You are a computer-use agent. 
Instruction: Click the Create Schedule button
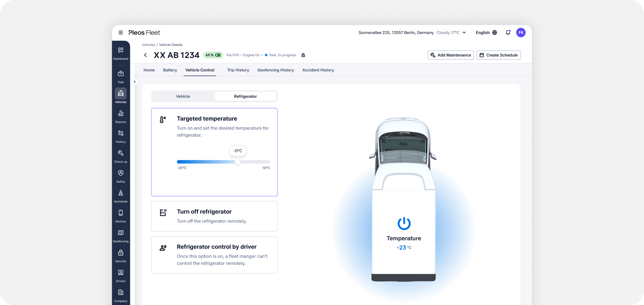pyautogui.click(x=499, y=55)
